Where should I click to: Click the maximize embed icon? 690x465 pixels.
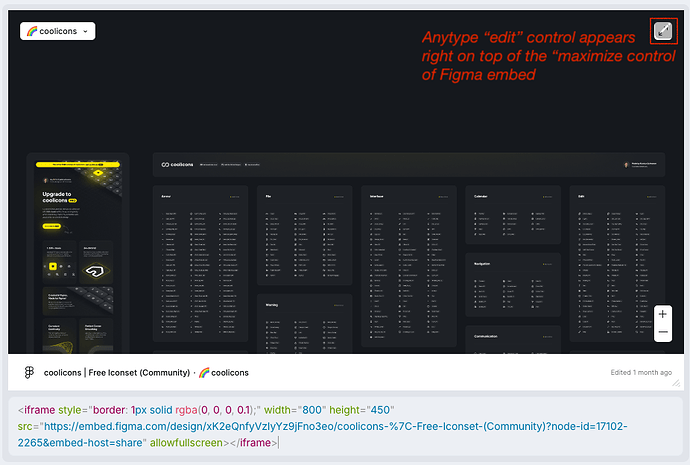[x=663, y=31]
